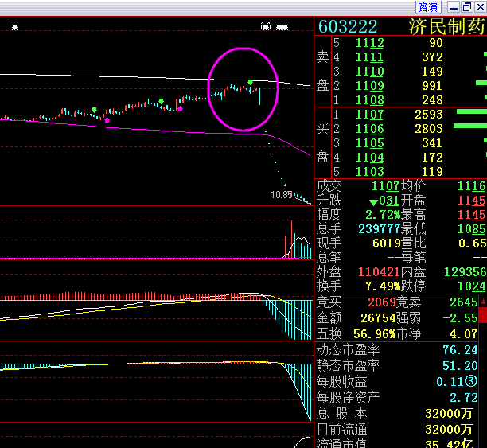Click buy-3 volume 341
Image resolution: width=487 pixels, height=448 pixels.
[x=432, y=143]
